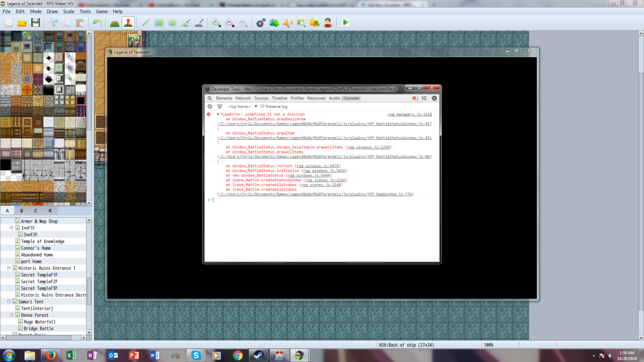
Task: Switch to Event editing mode icon
Action: pyautogui.click(x=128, y=23)
